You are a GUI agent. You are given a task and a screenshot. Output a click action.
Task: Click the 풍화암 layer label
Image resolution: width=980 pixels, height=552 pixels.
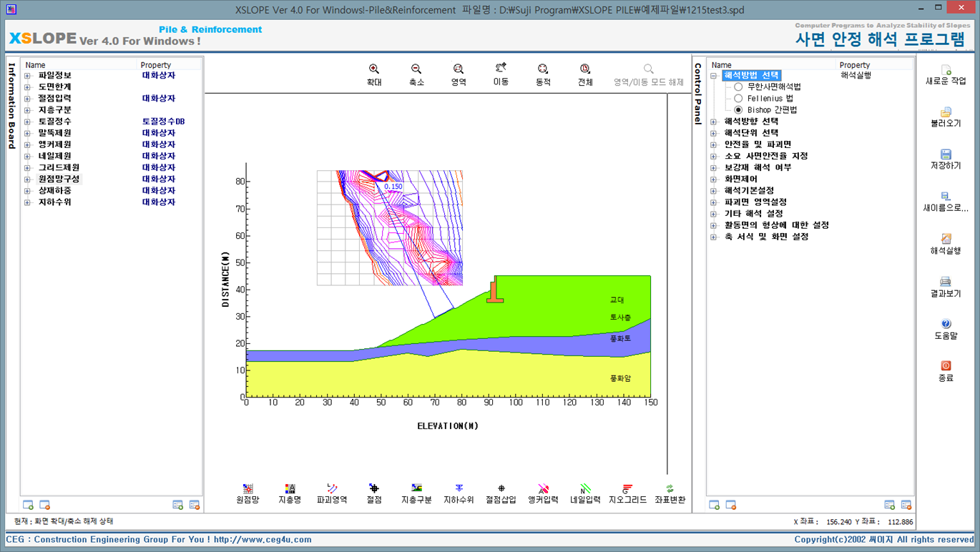(x=620, y=378)
